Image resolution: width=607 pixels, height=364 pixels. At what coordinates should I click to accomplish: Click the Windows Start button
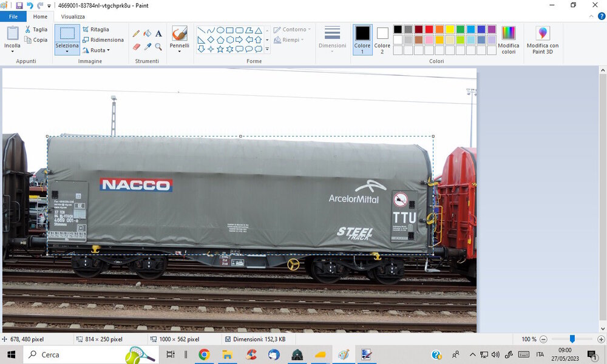coord(11,354)
